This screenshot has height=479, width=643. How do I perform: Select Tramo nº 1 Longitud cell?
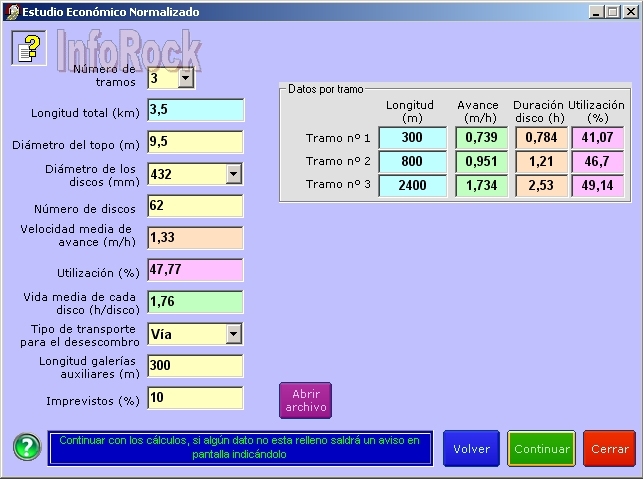point(414,137)
